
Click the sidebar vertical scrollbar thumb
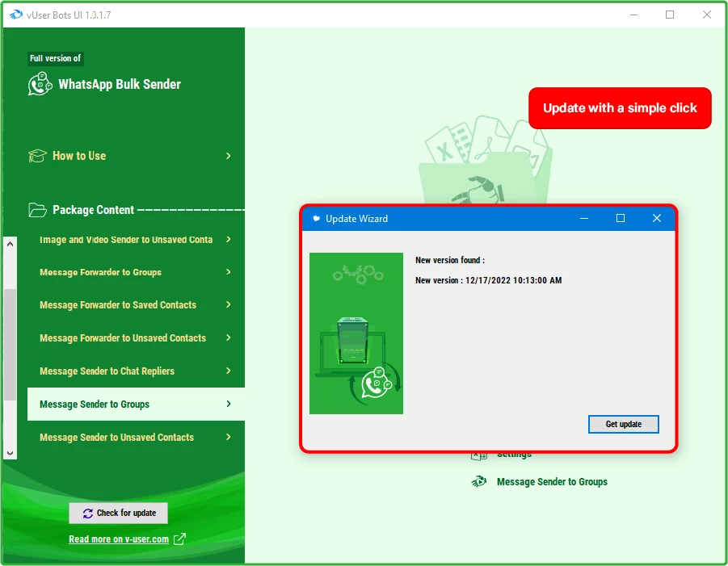pyautogui.click(x=11, y=344)
